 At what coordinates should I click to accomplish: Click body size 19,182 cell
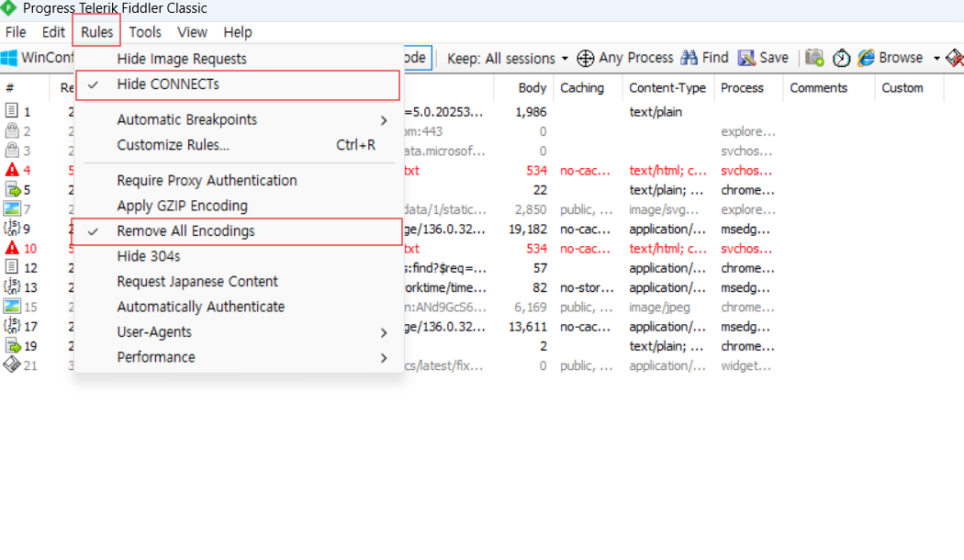pyautogui.click(x=528, y=230)
